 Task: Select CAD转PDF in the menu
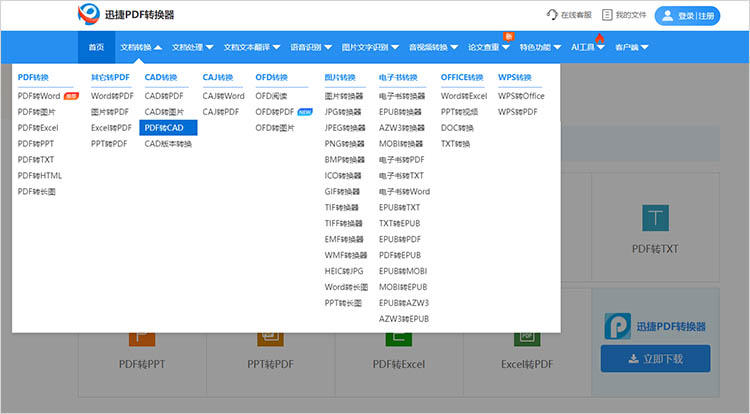[x=164, y=96]
